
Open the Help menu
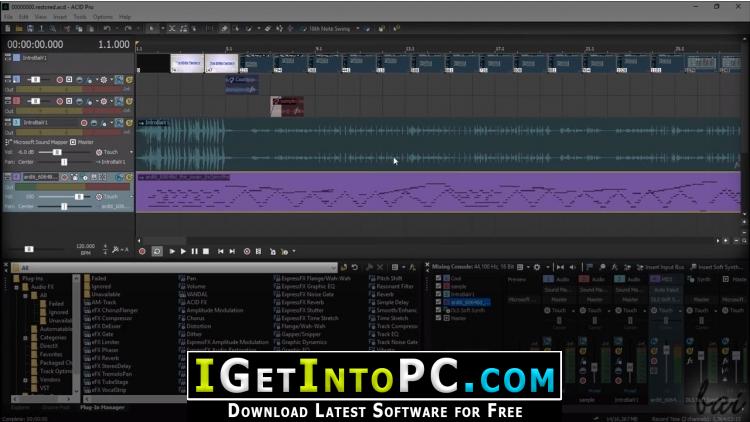[x=125, y=17]
